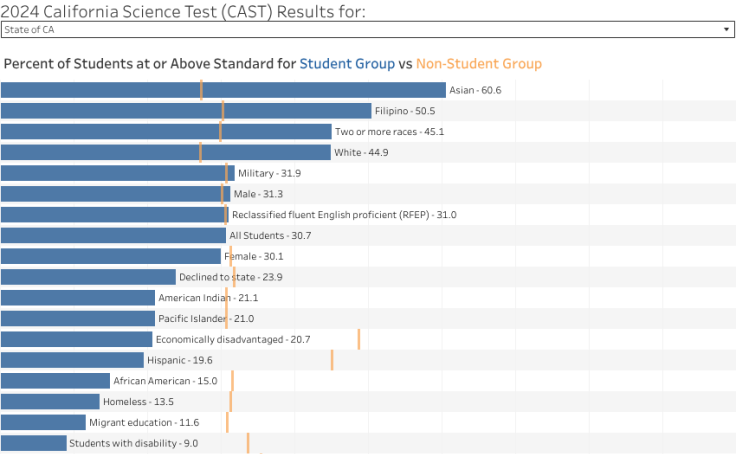Image resolution: width=736 pixels, height=454 pixels.
Task: Select the Students with disability bar
Action: pos(33,443)
